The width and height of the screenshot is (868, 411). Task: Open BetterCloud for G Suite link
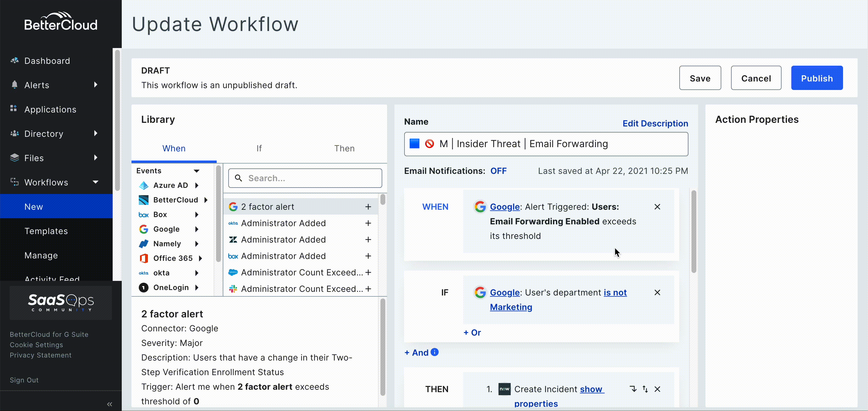tap(49, 334)
